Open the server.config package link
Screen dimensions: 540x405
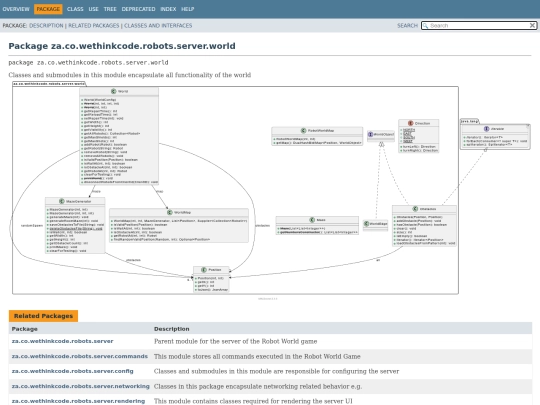72,371
